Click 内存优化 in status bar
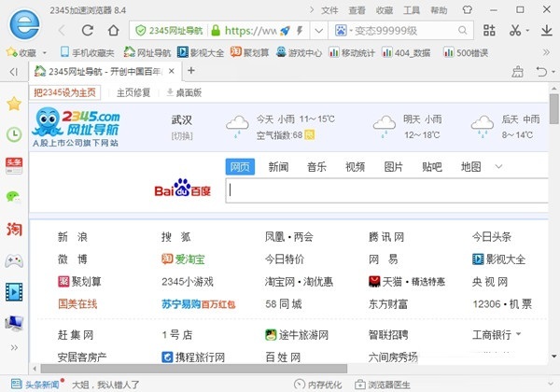Screen dimensions: 560x392 pyautogui.click(x=317, y=385)
